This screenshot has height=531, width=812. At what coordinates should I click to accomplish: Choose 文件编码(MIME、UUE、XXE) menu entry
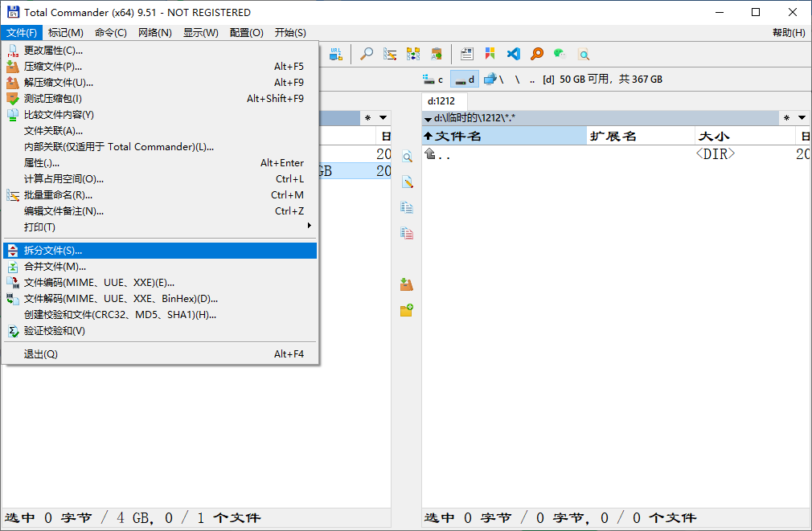(x=160, y=283)
